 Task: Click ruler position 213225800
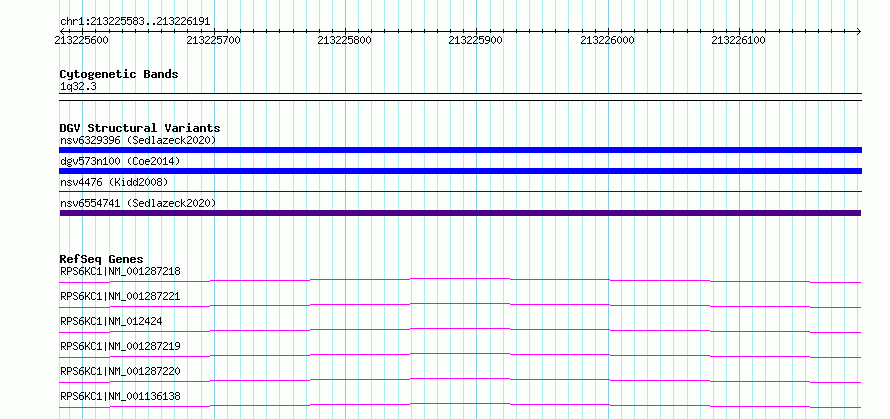[x=345, y=40]
